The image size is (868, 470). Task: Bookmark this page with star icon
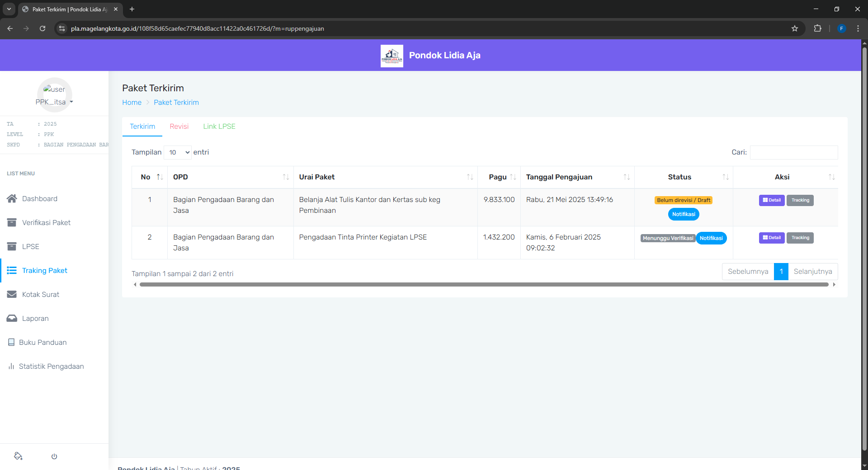click(x=795, y=28)
